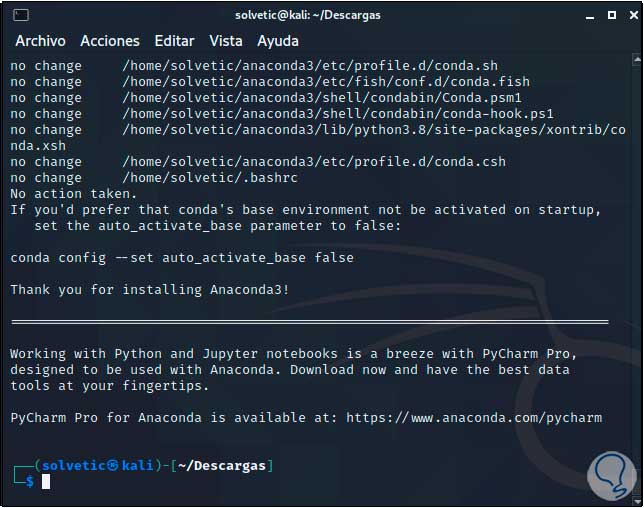Select the Editar menu

(x=174, y=41)
